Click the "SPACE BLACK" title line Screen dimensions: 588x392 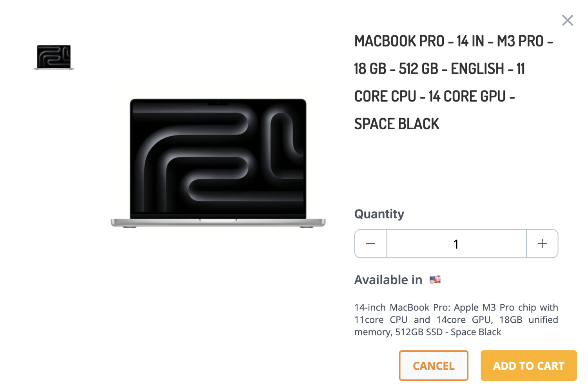click(x=396, y=124)
